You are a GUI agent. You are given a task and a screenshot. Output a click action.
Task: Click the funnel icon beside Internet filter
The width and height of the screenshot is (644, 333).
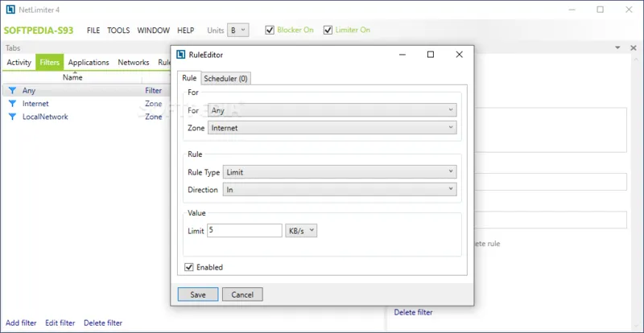click(12, 104)
